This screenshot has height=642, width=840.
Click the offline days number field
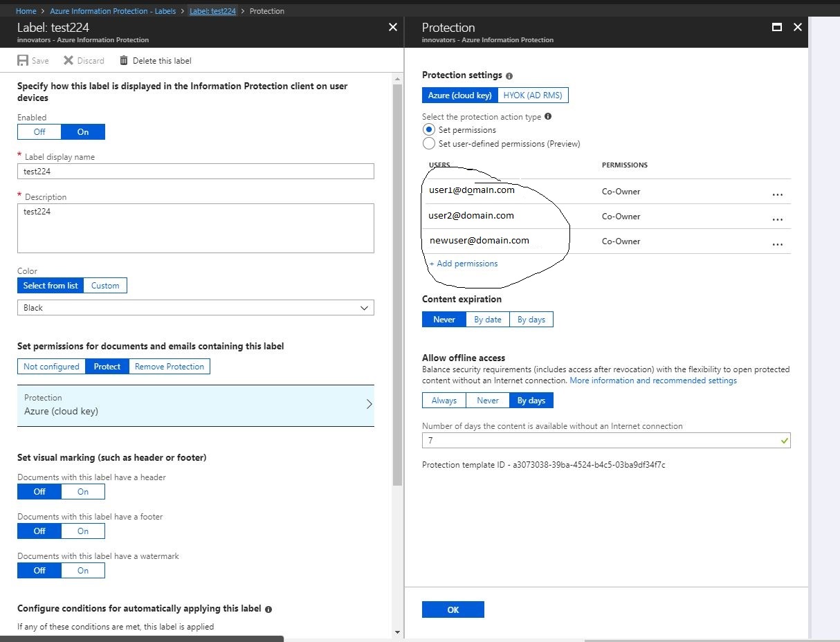click(606, 441)
